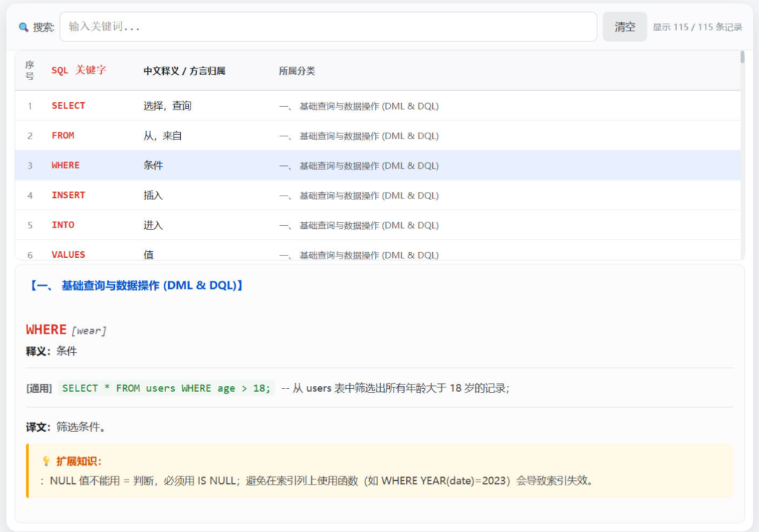Select the INSERT keyword row
Screen dimensions: 759x532
(x=377, y=195)
